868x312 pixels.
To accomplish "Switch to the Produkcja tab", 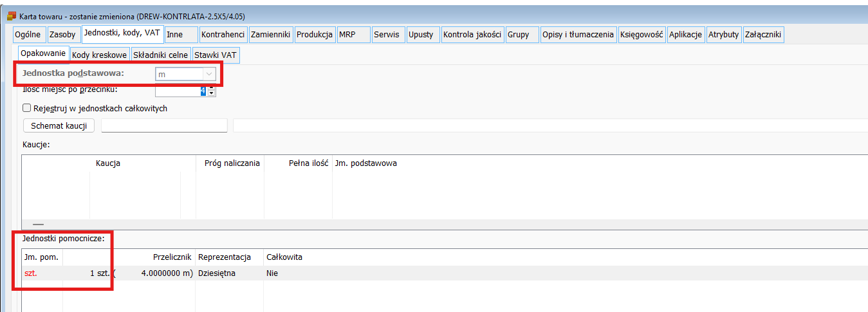I will [x=315, y=35].
